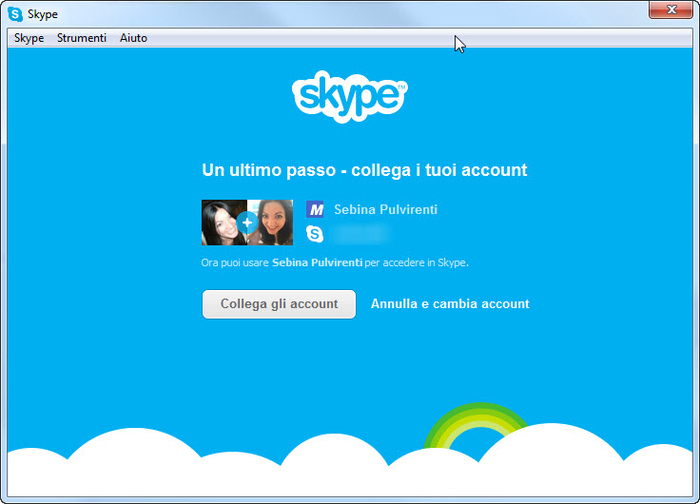
Task: Click Annulla e cambia account link
Action: click(x=450, y=304)
